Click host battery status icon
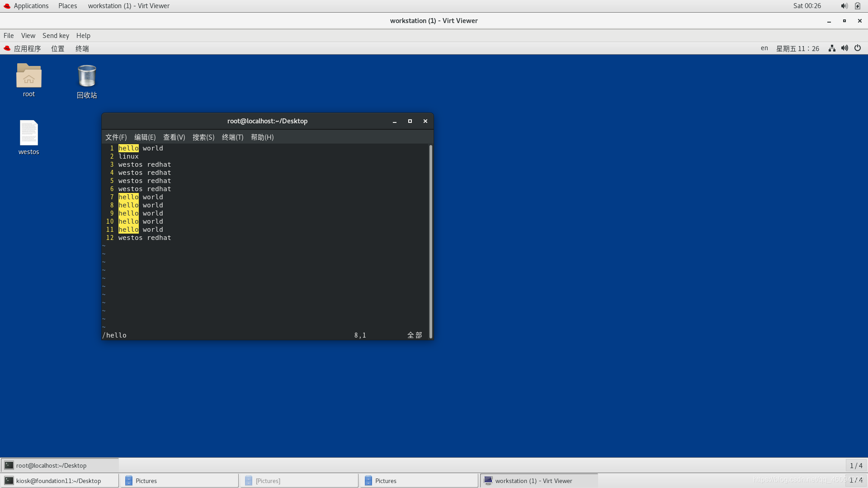The width and height of the screenshot is (868, 488). 858,6
